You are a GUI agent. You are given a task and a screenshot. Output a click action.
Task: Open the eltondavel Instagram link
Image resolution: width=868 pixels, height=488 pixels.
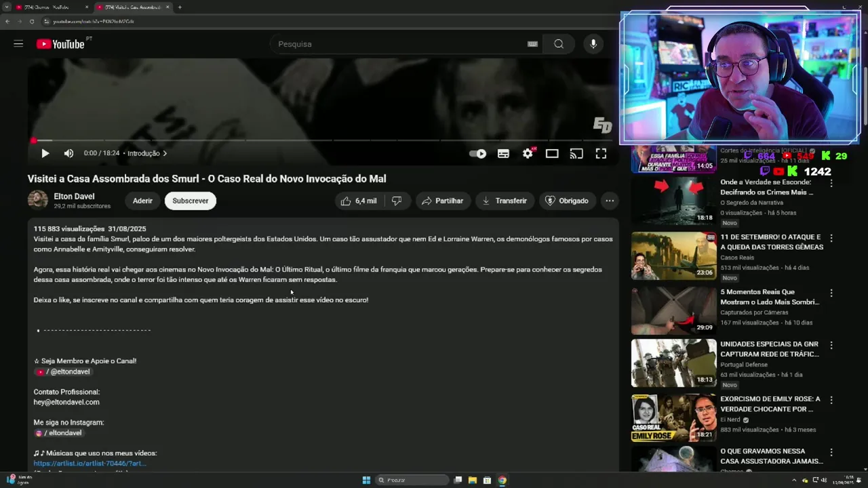[x=59, y=432]
